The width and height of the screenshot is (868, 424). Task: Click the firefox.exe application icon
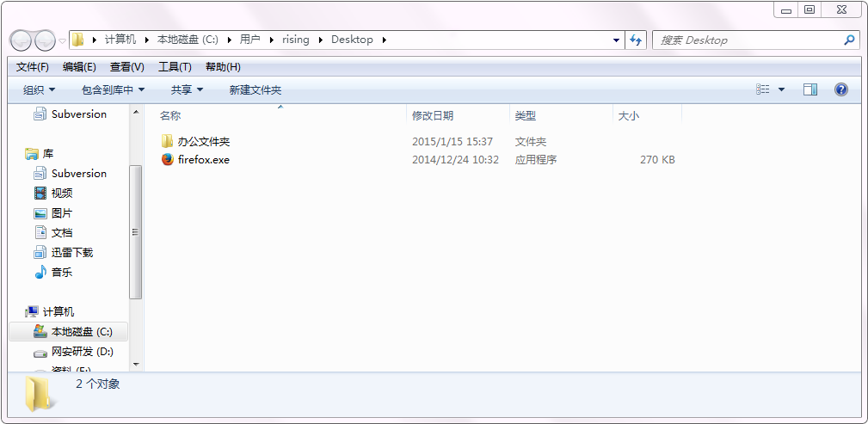pyautogui.click(x=168, y=160)
